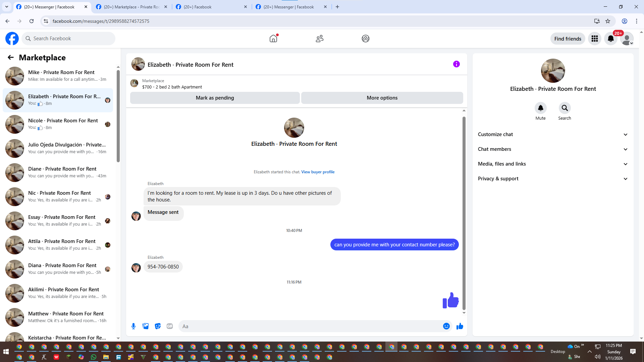Close the Marketplace browser tab
Screen dimensions: 644x362
(x=166, y=7)
